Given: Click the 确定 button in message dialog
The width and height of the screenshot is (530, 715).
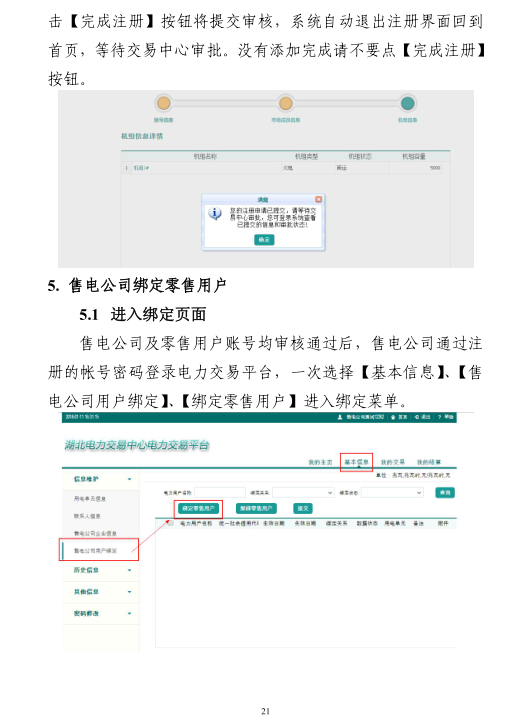Looking at the screenshot, I should pos(264,240).
